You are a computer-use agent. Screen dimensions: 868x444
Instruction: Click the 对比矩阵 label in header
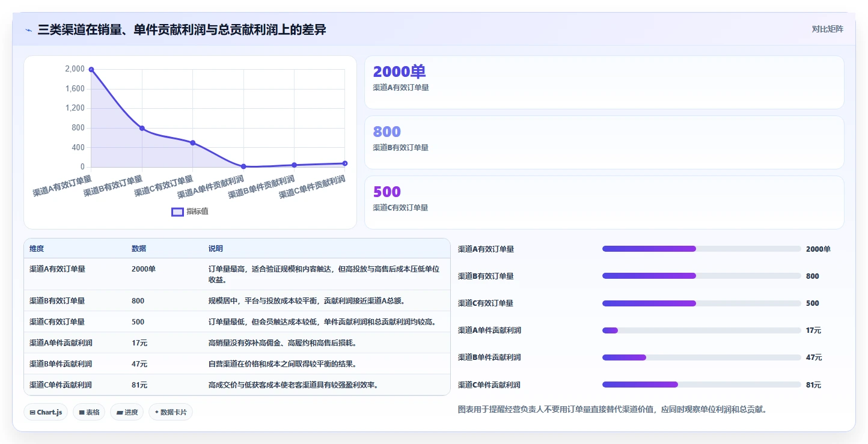pos(827,29)
